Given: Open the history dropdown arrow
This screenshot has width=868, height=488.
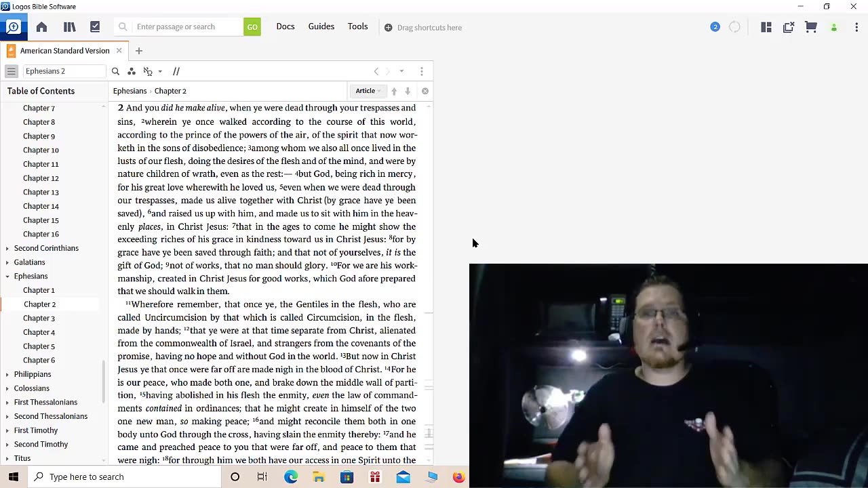Looking at the screenshot, I should [401, 71].
